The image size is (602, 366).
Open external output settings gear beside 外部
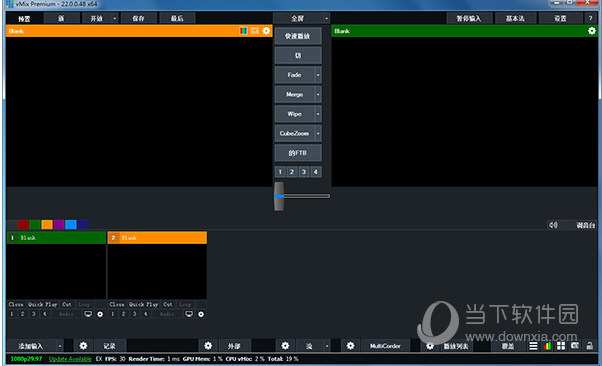click(x=208, y=346)
